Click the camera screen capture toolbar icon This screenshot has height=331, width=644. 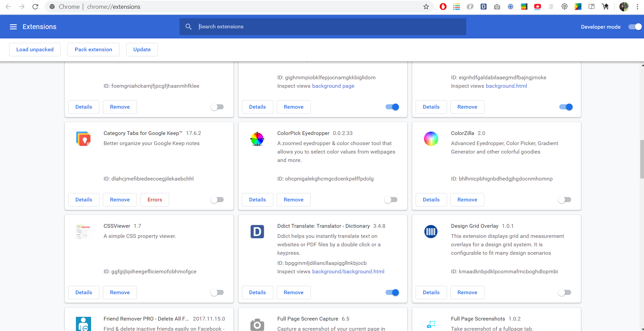click(x=497, y=7)
